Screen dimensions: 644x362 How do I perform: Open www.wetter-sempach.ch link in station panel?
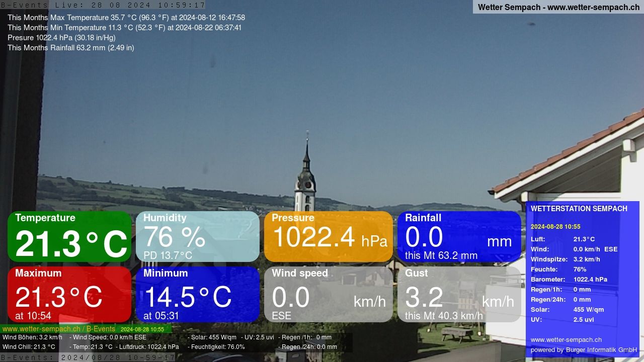click(x=566, y=340)
